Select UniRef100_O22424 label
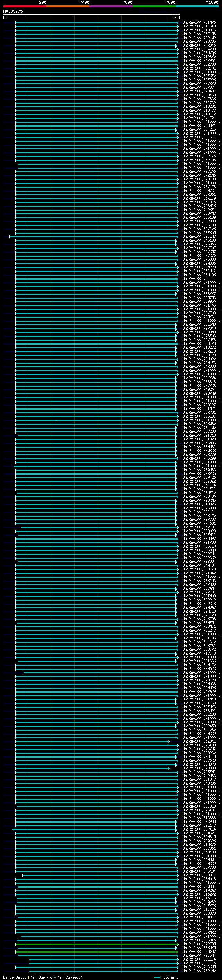The height and width of the screenshot is (980, 222). tap(199, 512)
